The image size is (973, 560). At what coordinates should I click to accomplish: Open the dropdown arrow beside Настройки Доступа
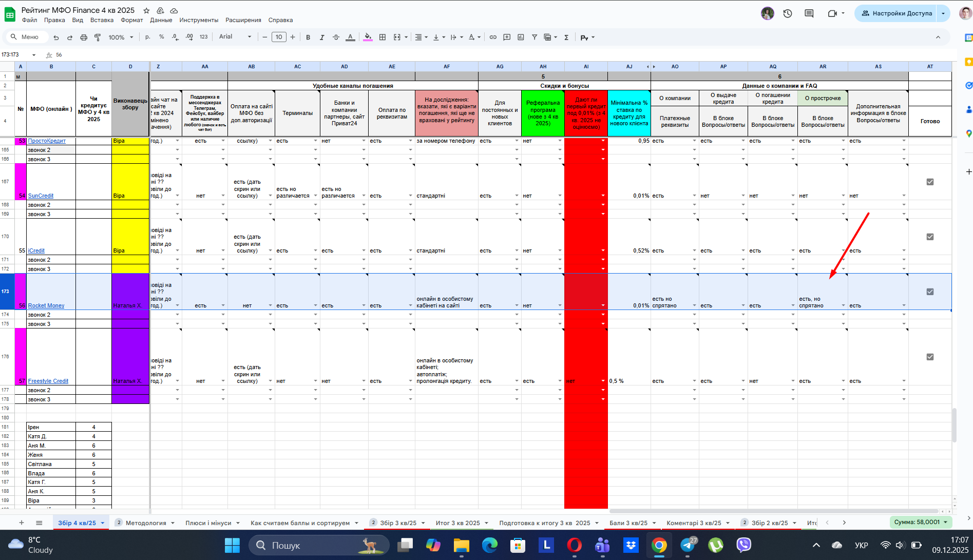[943, 13]
